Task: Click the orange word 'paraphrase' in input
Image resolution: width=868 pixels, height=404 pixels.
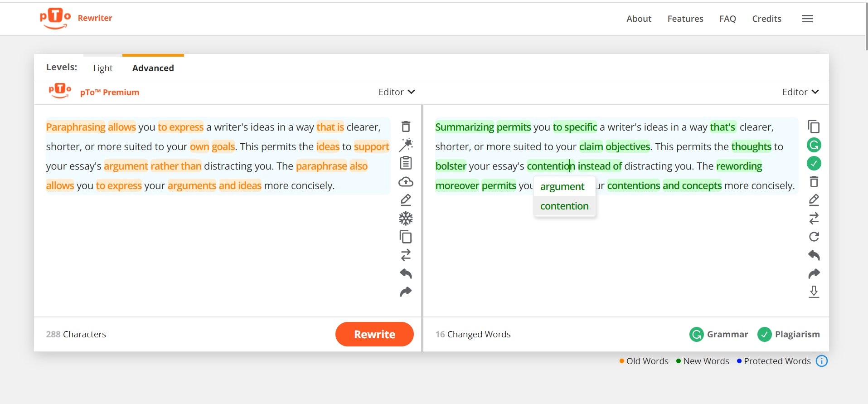Action: pyautogui.click(x=321, y=166)
